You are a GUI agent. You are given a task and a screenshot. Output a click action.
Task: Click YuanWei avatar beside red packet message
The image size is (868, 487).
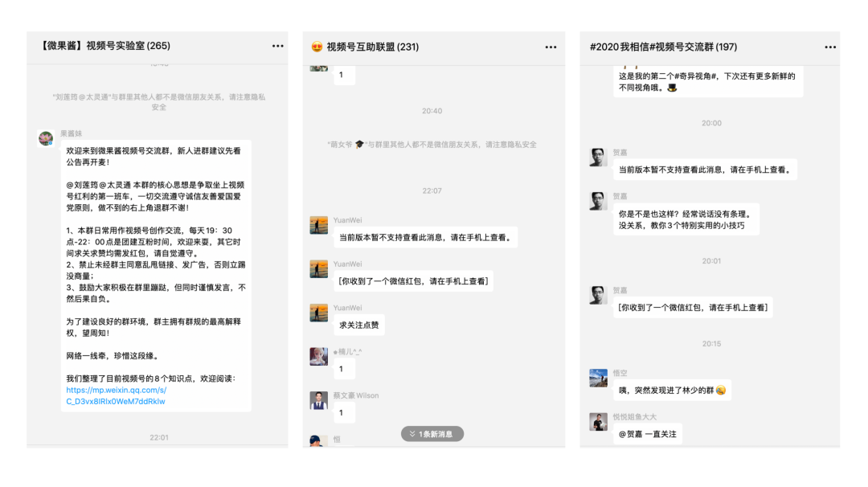[x=319, y=269]
